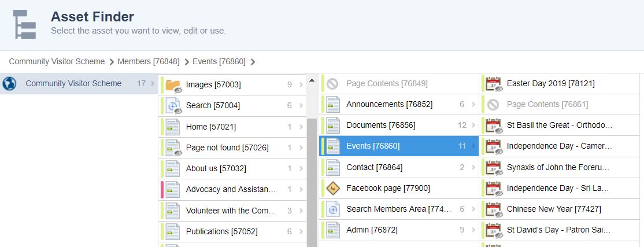The image size is (644, 247).
Task: Select the Contact [76864] asset
Action: pos(374,167)
